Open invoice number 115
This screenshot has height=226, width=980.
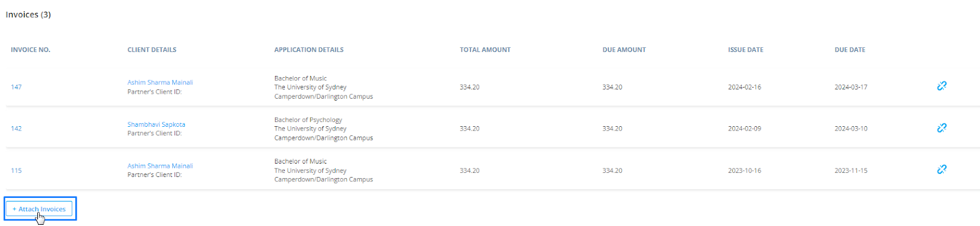[16, 170]
